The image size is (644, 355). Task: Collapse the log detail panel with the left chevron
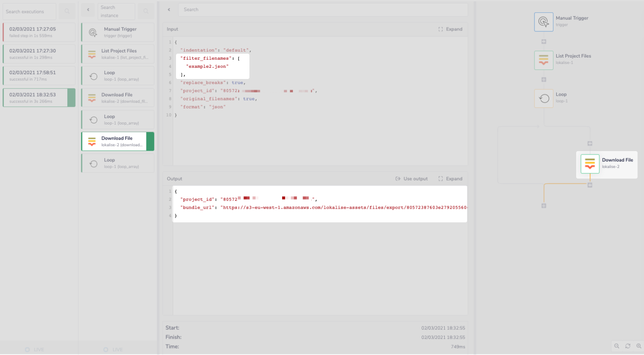(x=168, y=9)
